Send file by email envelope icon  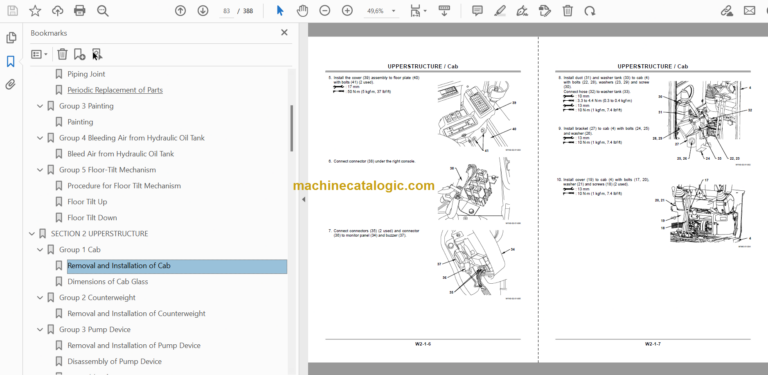coord(749,10)
